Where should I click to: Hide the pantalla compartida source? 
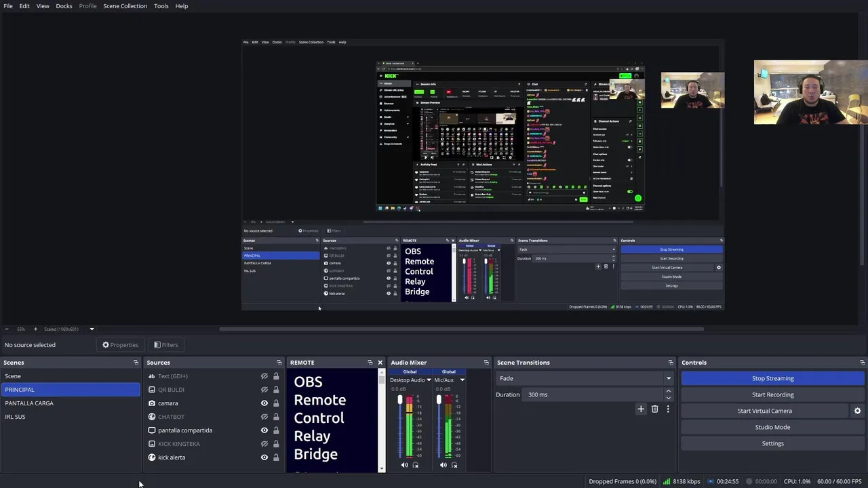click(x=264, y=430)
